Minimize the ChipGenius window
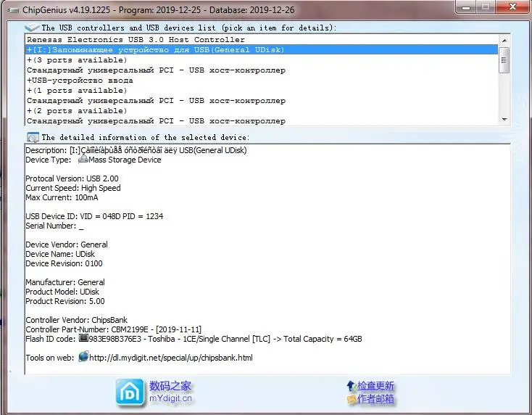The height and width of the screenshot is (415, 532). coord(466,7)
